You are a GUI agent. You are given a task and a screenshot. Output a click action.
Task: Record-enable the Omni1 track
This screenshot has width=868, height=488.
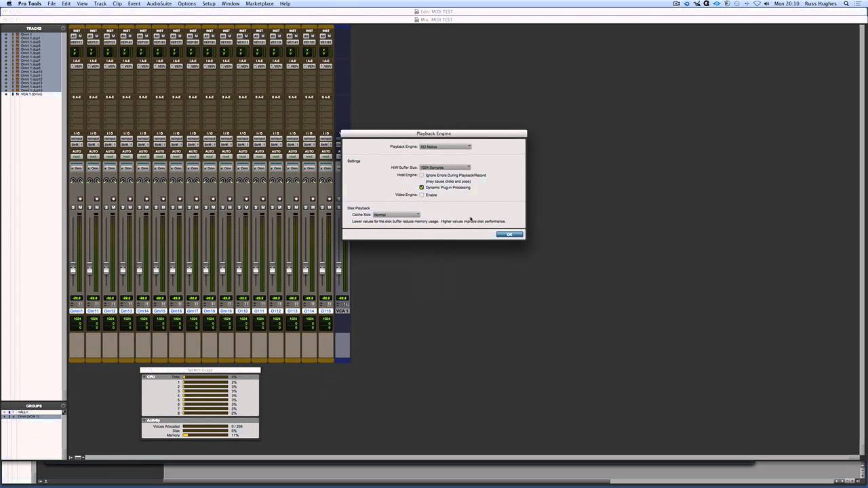[x=80, y=199]
